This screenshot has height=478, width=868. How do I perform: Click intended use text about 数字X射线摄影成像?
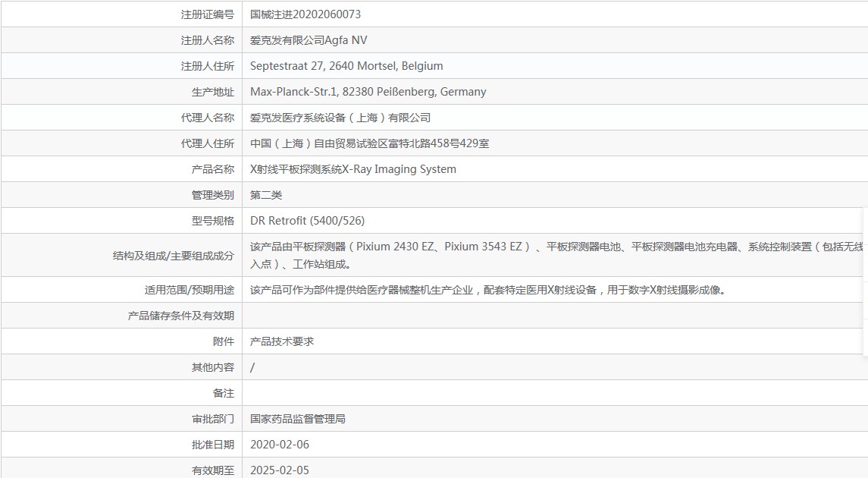(487, 290)
